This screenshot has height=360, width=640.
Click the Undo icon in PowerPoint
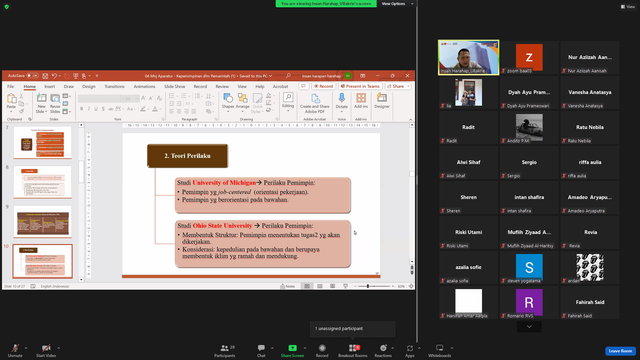coord(54,76)
